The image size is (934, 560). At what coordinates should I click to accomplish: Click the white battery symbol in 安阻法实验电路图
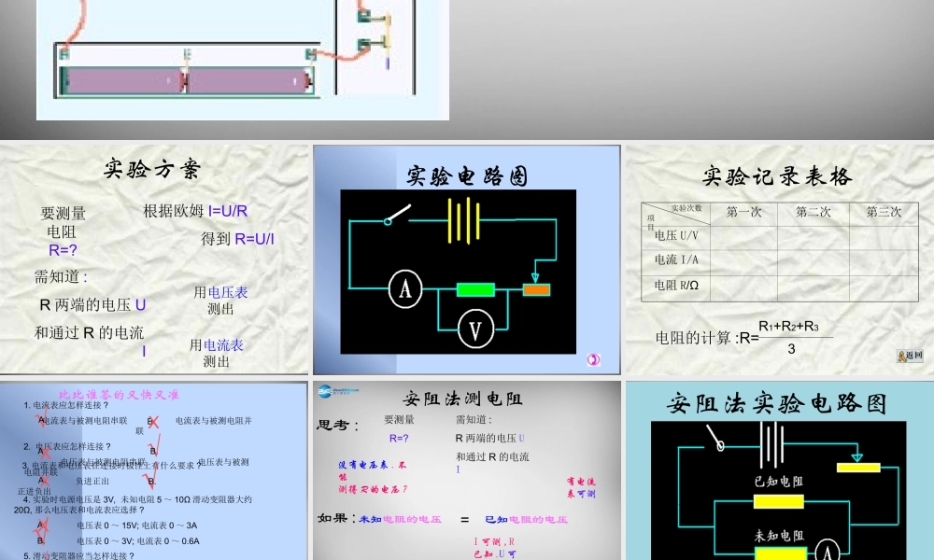771,445
